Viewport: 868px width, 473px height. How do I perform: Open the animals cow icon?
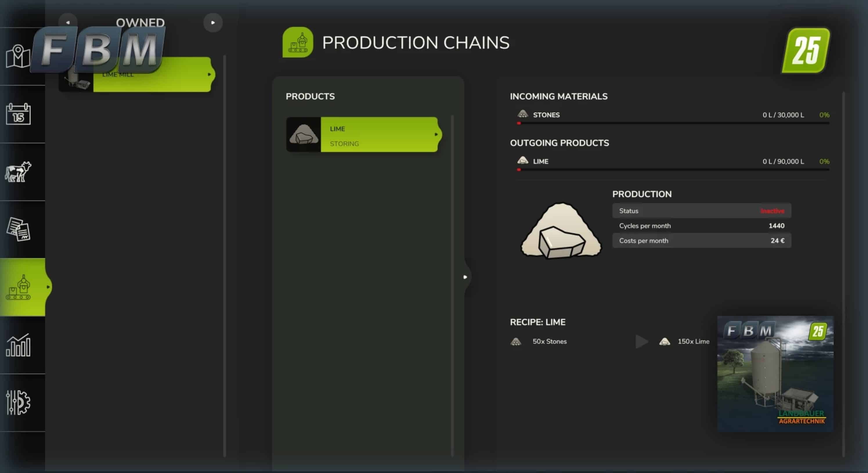pyautogui.click(x=18, y=172)
